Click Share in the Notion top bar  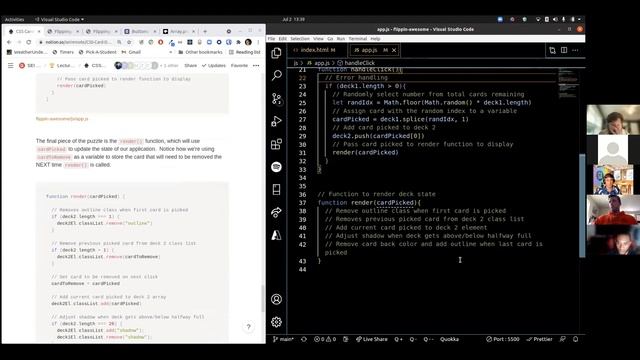[x=191, y=65]
